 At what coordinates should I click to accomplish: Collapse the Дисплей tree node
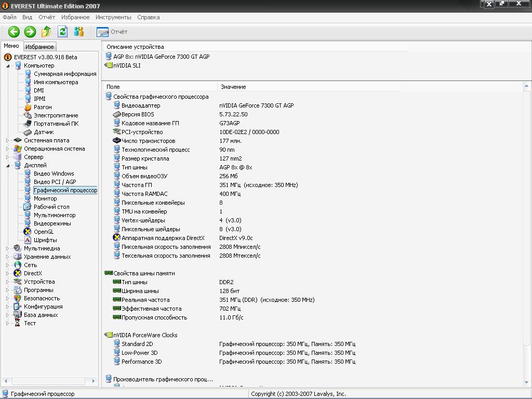pyautogui.click(x=8, y=166)
